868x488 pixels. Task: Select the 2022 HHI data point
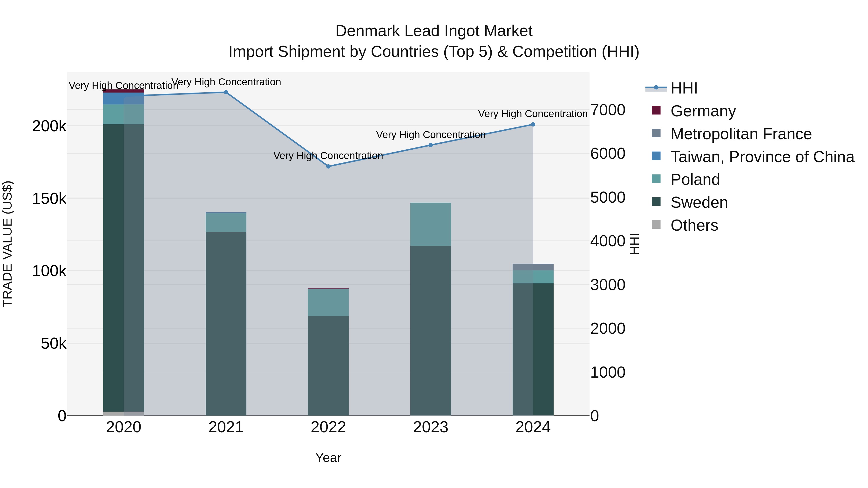(x=329, y=166)
